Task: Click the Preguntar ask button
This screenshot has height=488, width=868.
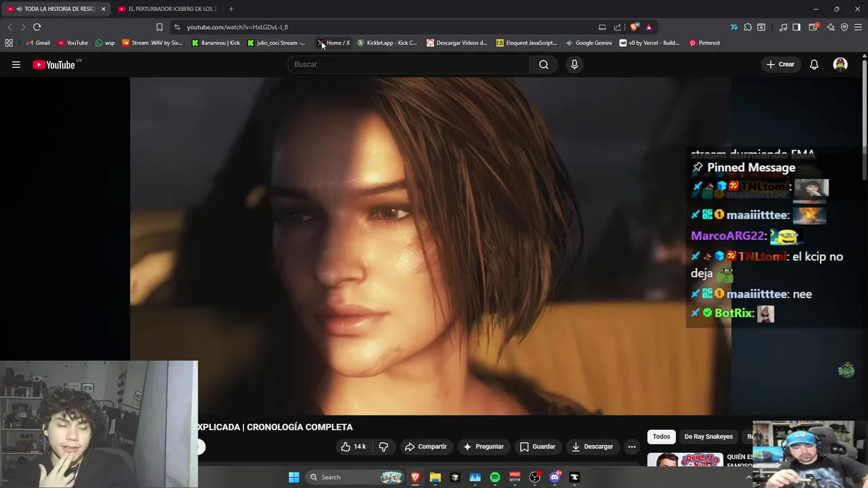Action: (x=483, y=447)
